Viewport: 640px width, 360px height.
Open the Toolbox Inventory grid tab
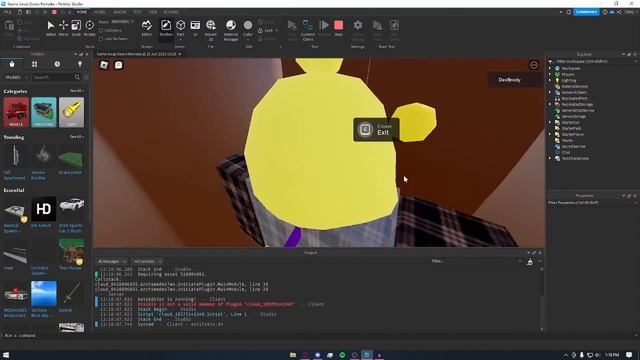[35, 64]
